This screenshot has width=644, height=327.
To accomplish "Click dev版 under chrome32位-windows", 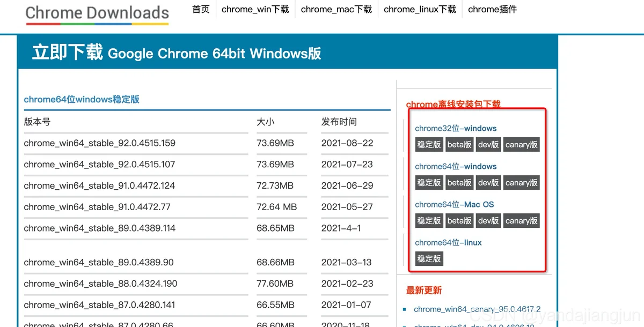I will tap(488, 145).
